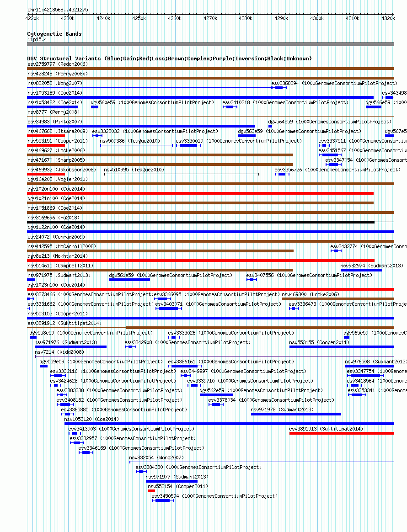407x532 pixels.
Task: Click nsv469800 (Locke2006) label
Action: [311, 294]
